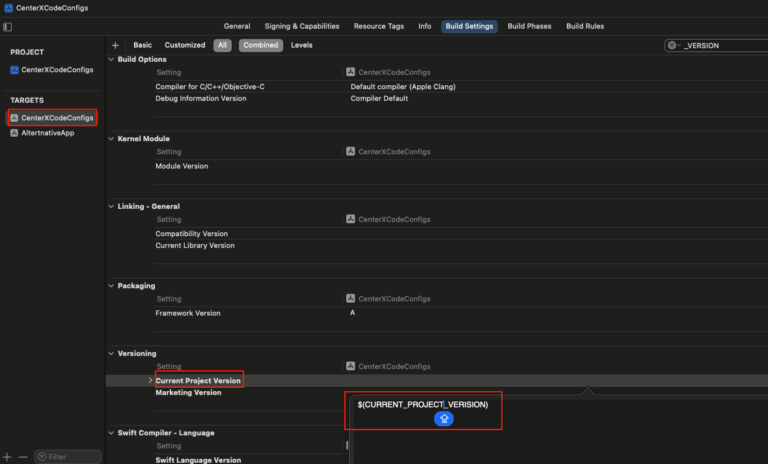Open the Build Phases tab

click(x=529, y=26)
